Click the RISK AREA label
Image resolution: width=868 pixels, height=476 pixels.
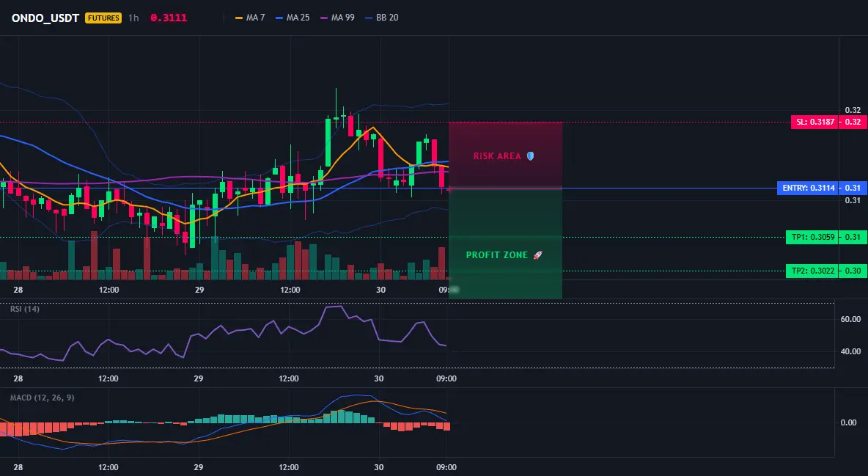(x=497, y=156)
